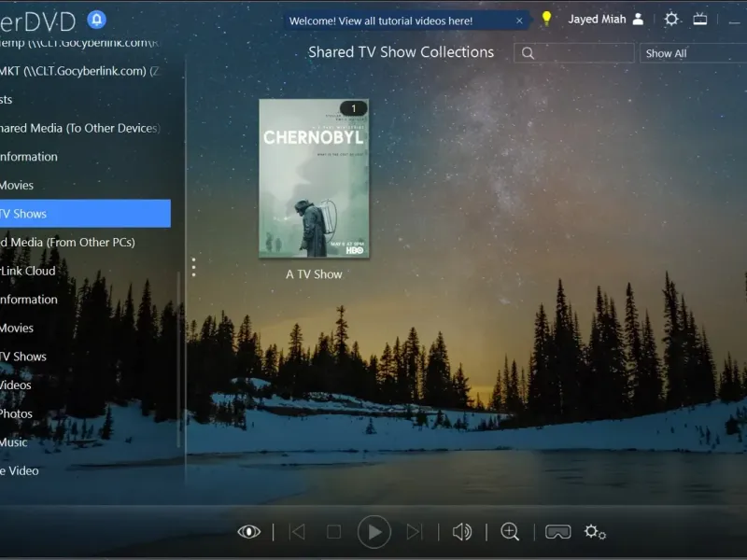Click the play button
Screen dimensions: 747x560
pos(374,531)
